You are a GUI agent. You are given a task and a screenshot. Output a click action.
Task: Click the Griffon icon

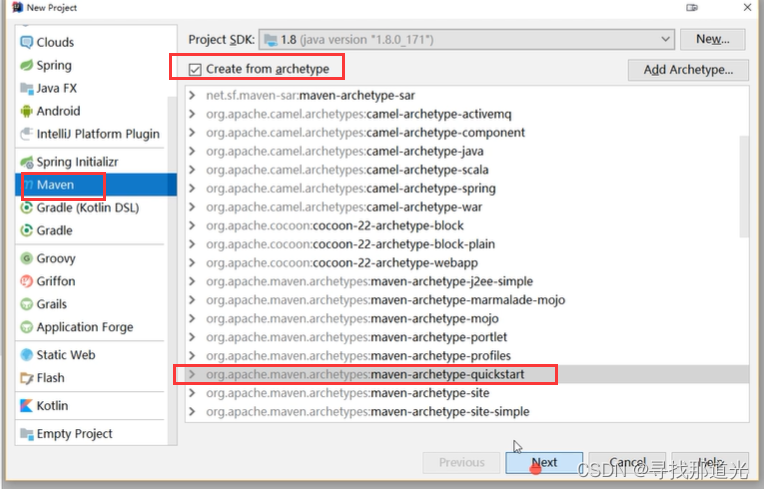(x=26, y=281)
